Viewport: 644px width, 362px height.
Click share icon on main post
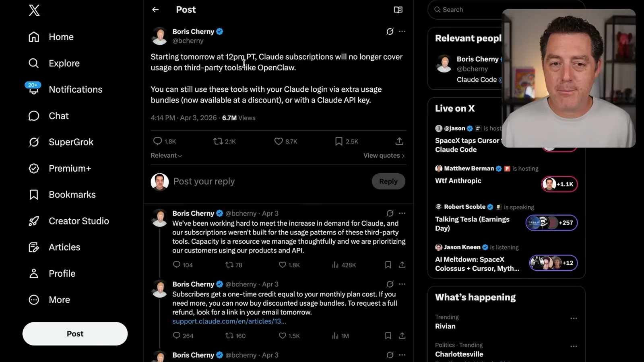399,141
